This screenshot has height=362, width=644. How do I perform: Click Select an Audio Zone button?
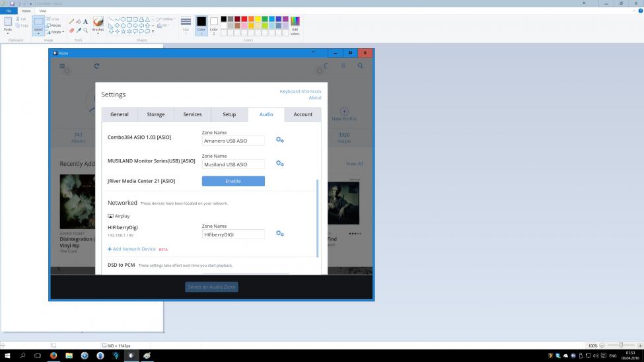pos(211,287)
